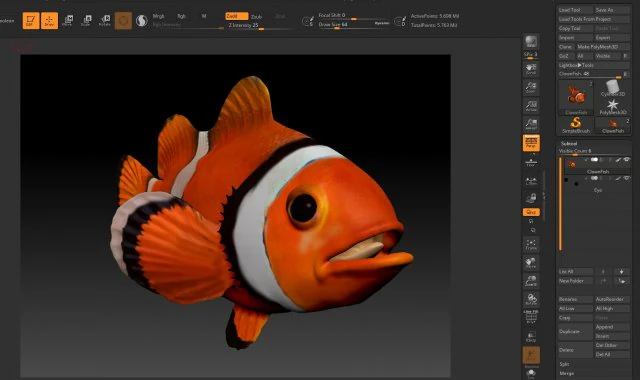Viewport: 640px width, 380px height.
Task: Click the Move view icon
Action: 531,263
